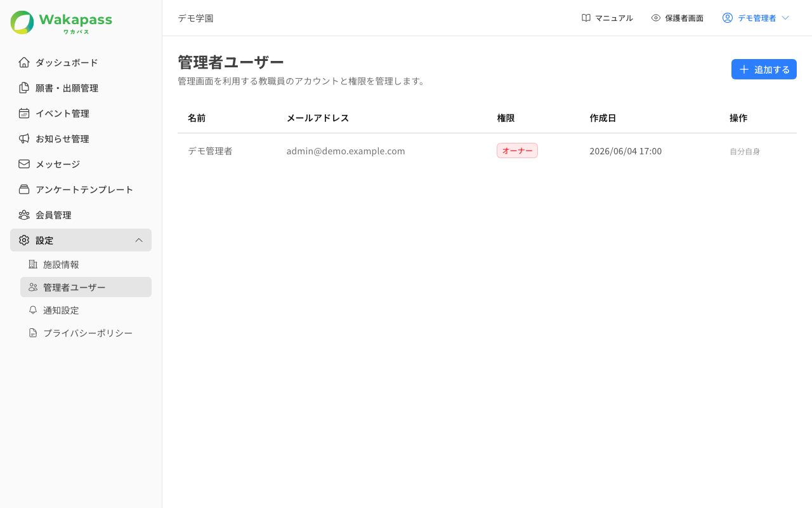812x508 pixels.
Task: Click the メッセージ envelope icon
Action: pyautogui.click(x=24, y=164)
